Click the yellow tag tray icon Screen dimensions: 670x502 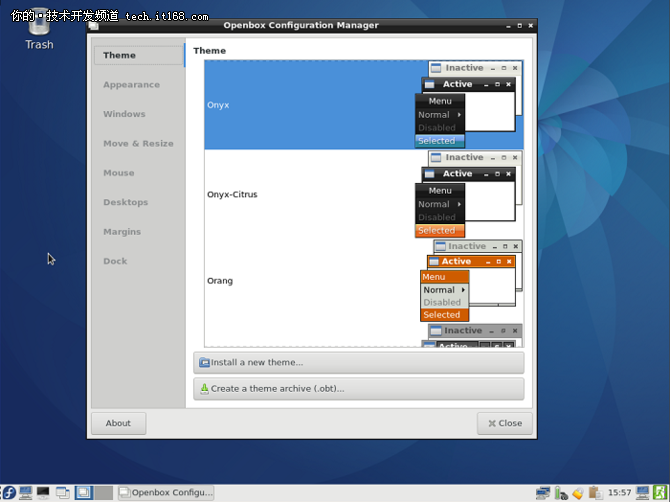point(578,493)
